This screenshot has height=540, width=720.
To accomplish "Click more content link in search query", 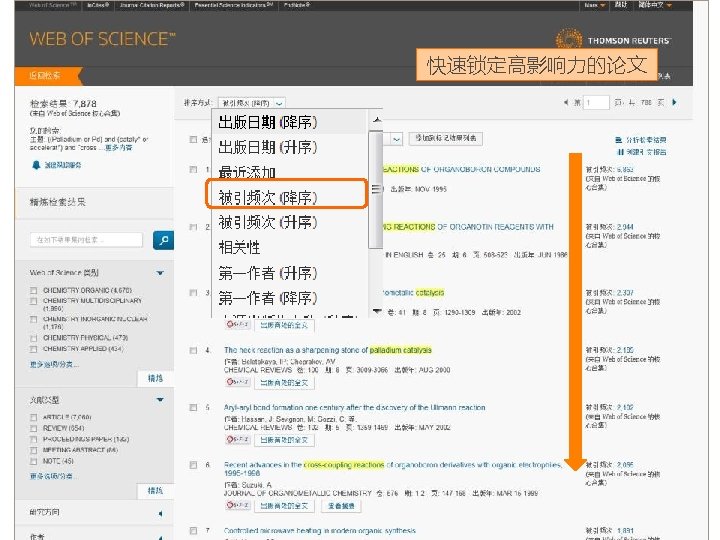I will click(x=118, y=148).
